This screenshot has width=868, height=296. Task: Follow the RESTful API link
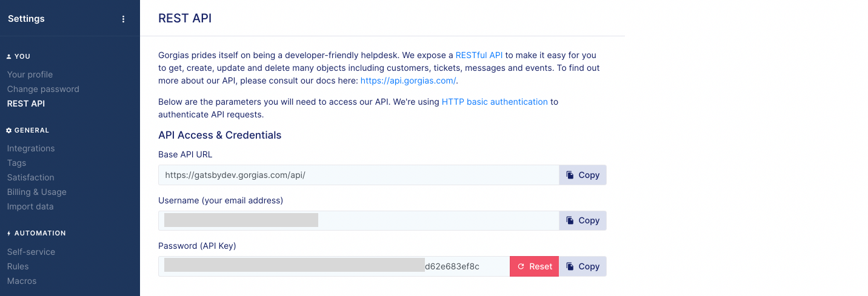(479, 55)
